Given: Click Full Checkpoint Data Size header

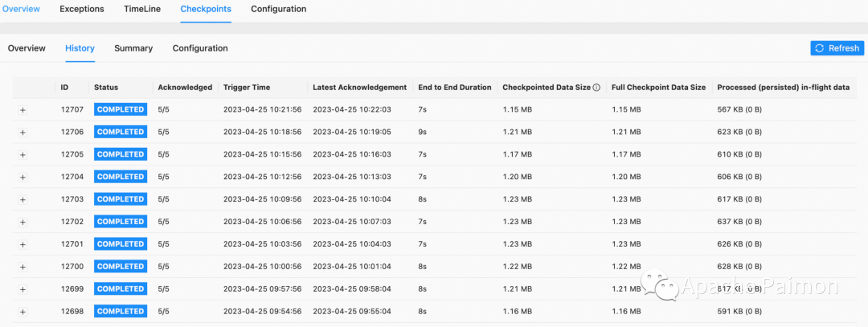Looking at the screenshot, I should (659, 88).
